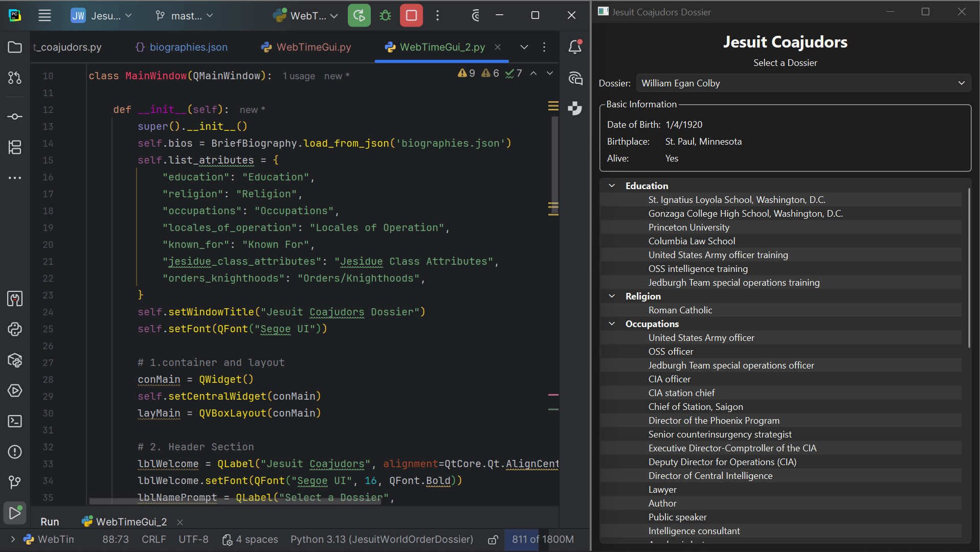
Task: Open the JW project switcher dropdown
Action: [101, 15]
